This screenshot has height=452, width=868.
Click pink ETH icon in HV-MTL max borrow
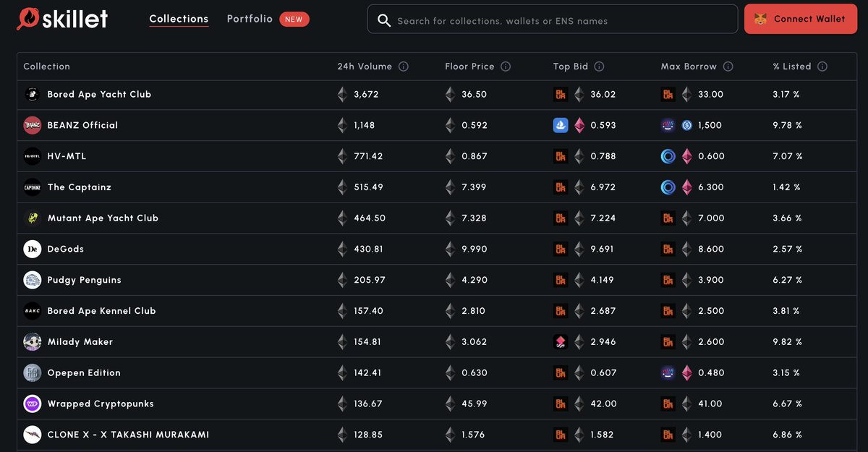tap(687, 156)
